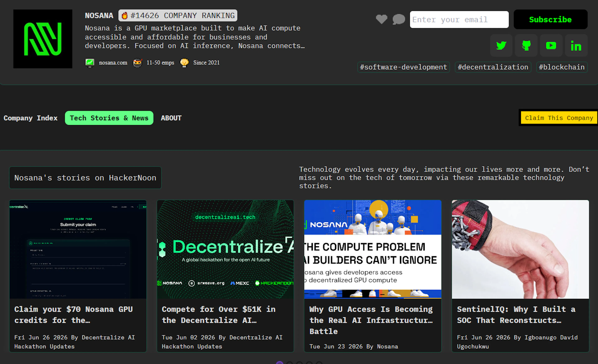Click the fire icon in company ranking badge
Viewport: 598px width, 364px height.
[x=124, y=16]
